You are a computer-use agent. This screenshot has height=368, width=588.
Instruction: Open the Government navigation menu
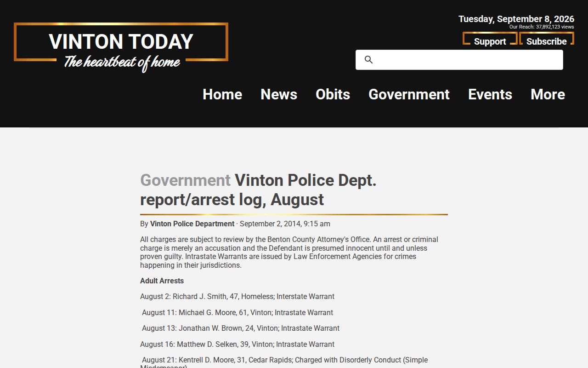(x=409, y=94)
